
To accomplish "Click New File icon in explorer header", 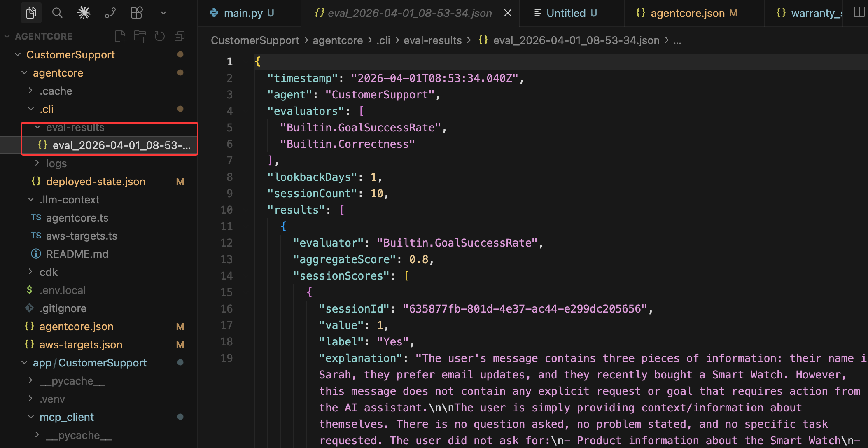I will click(x=120, y=37).
